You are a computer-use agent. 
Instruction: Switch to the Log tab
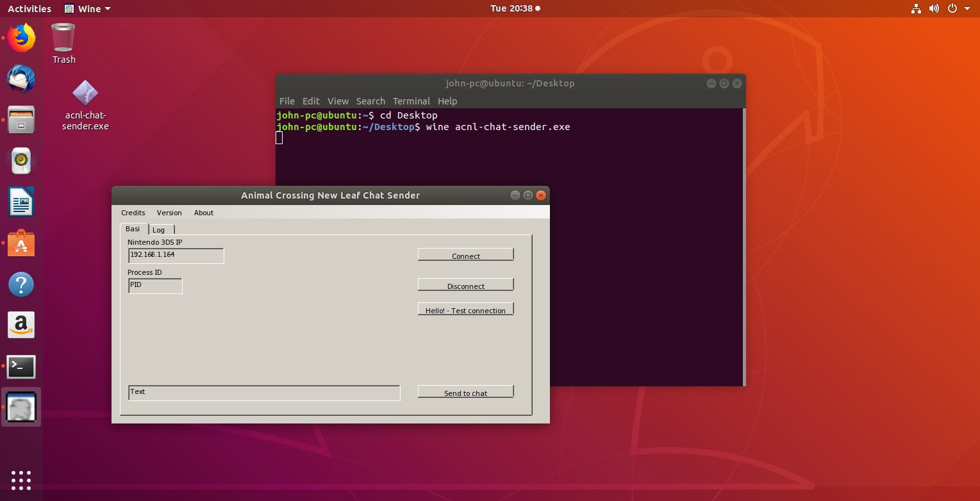160,229
